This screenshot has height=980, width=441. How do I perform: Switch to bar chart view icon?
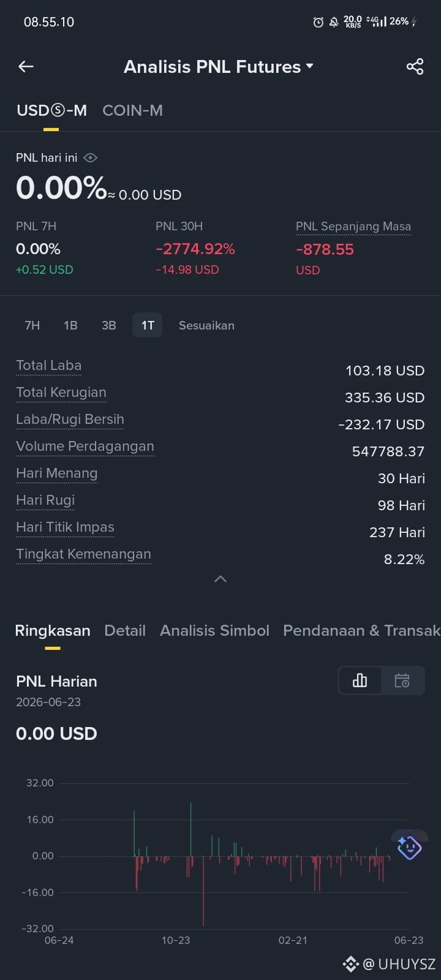click(360, 680)
